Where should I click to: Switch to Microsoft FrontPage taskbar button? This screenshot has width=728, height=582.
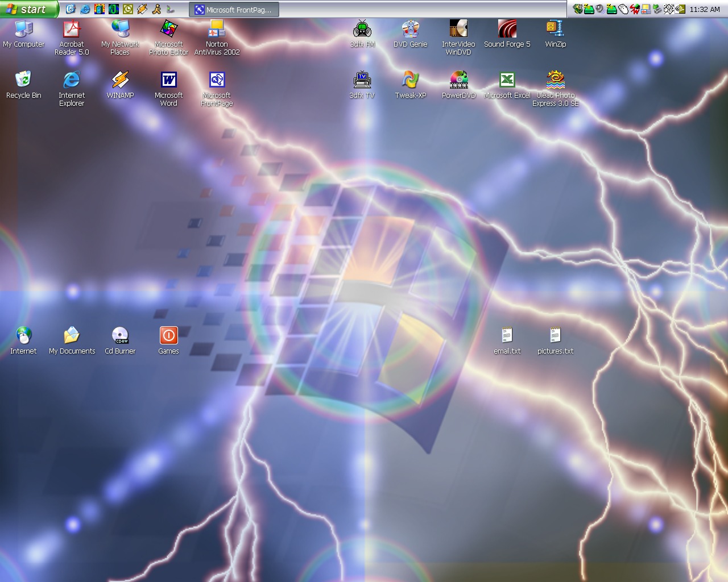point(234,10)
